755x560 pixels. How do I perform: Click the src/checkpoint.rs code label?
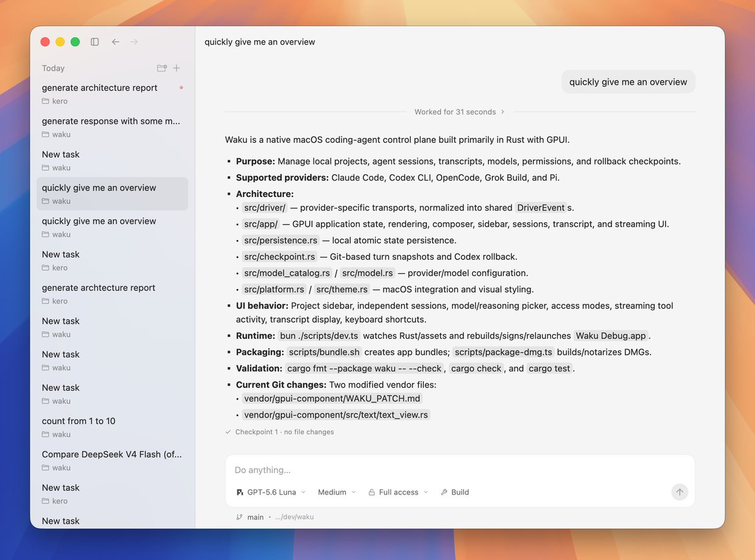coord(280,257)
